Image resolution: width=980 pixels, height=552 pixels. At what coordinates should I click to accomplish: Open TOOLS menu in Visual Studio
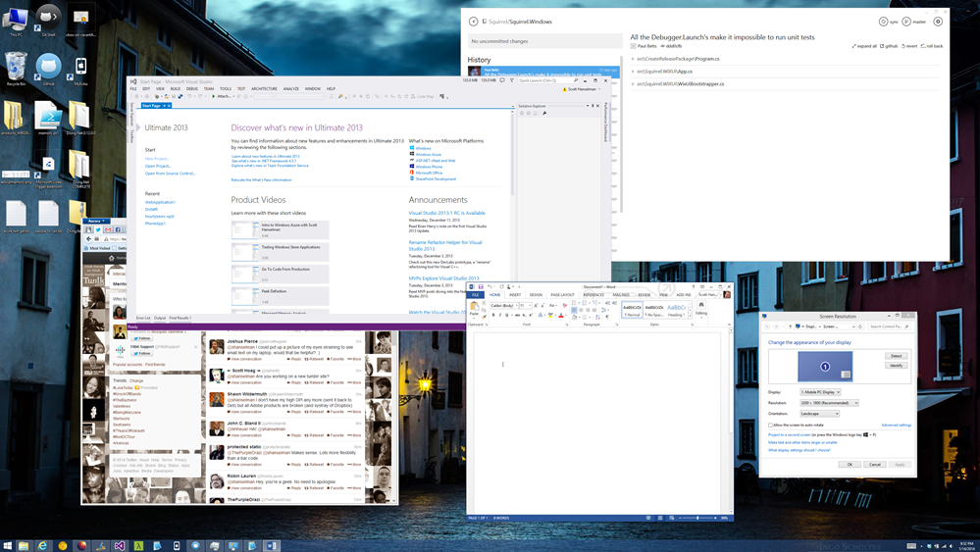226,88
